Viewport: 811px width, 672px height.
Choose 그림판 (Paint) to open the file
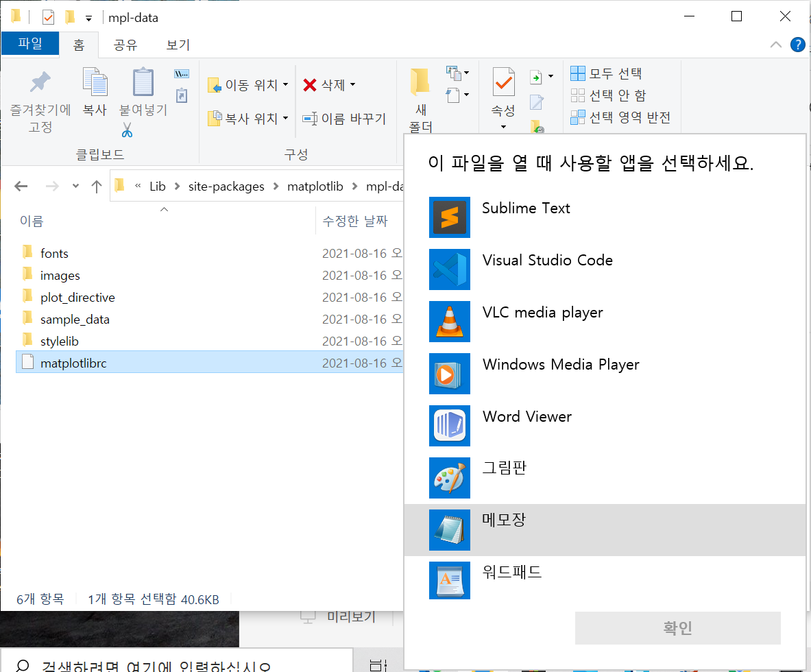605,478
